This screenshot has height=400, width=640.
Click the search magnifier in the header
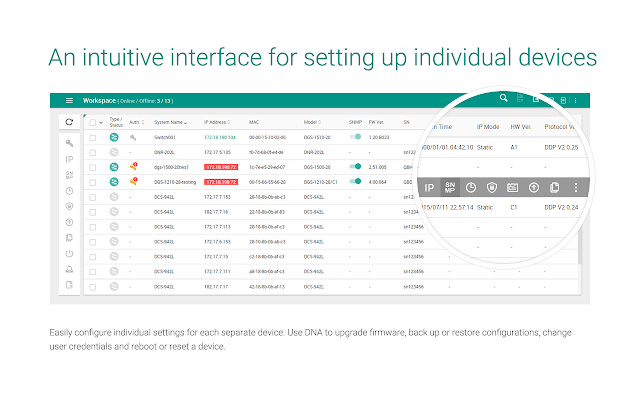pos(504,98)
